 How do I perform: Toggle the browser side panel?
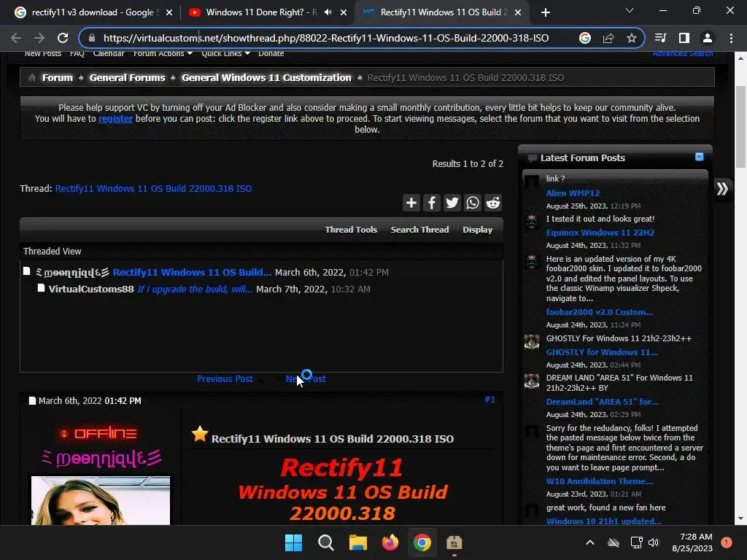pyautogui.click(x=684, y=38)
